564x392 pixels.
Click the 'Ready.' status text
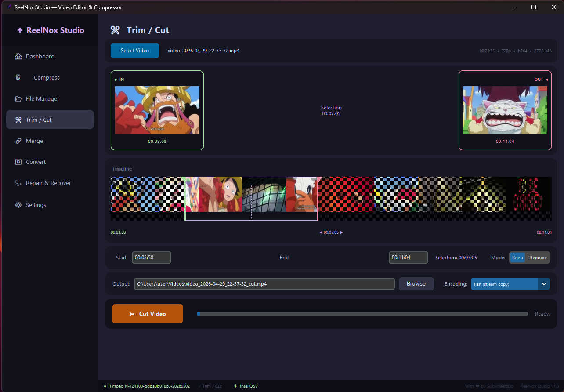[x=542, y=314]
